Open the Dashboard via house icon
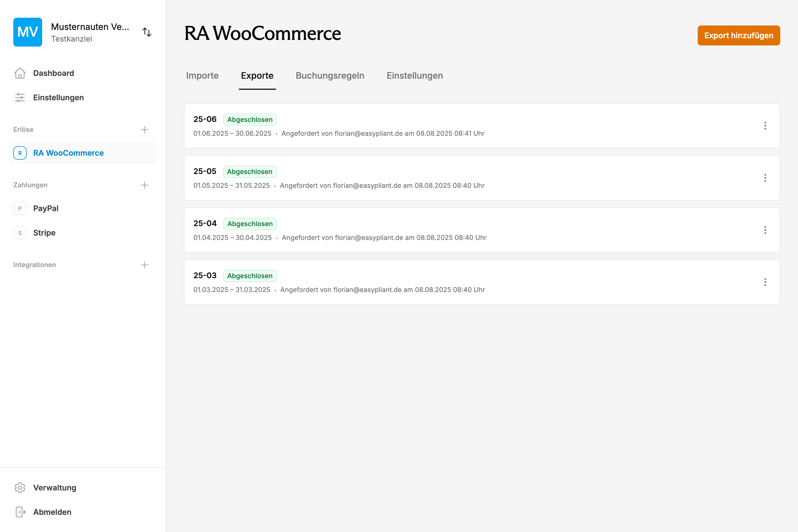Viewport: 798px width, 532px height. click(20, 73)
